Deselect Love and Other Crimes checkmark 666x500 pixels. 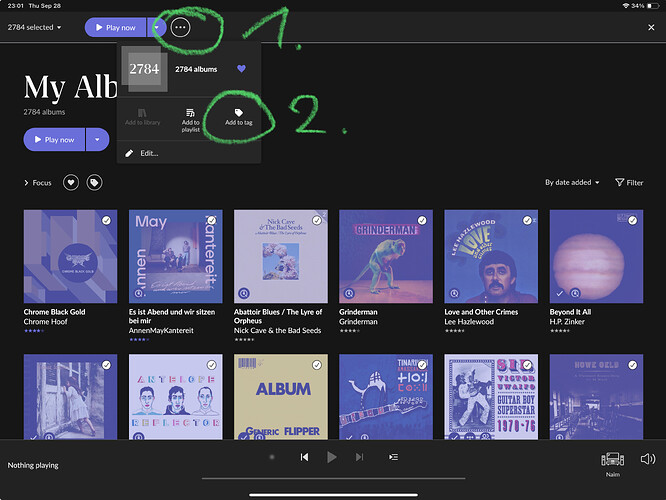coord(527,220)
